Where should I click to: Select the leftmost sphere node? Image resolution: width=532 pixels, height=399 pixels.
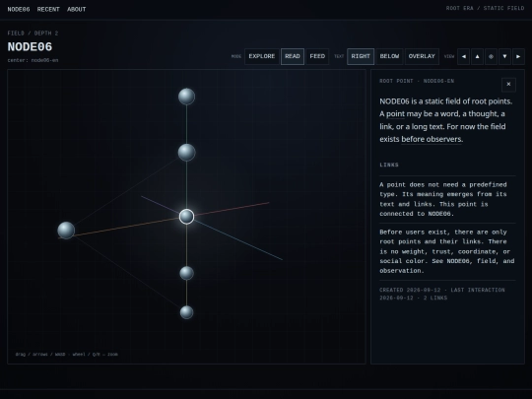click(66, 231)
